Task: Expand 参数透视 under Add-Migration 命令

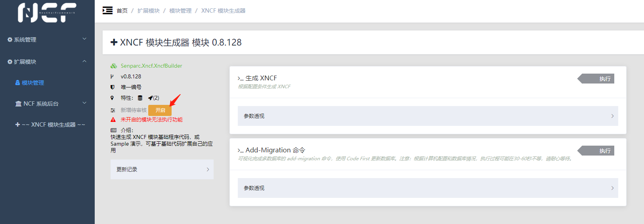Action: (428, 188)
